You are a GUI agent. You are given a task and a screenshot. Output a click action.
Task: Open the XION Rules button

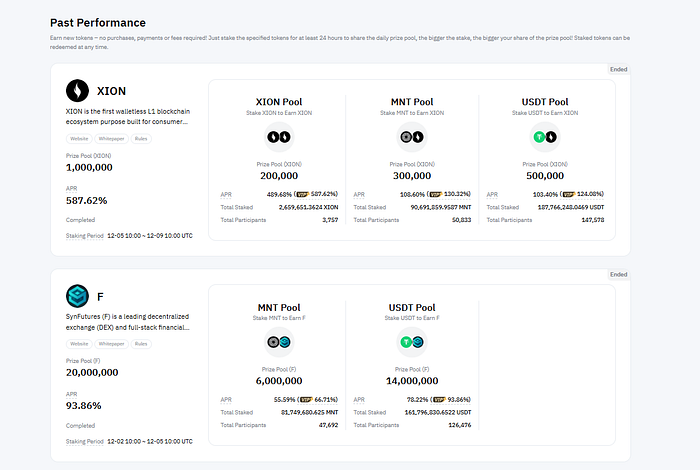(x=141, y=139)
